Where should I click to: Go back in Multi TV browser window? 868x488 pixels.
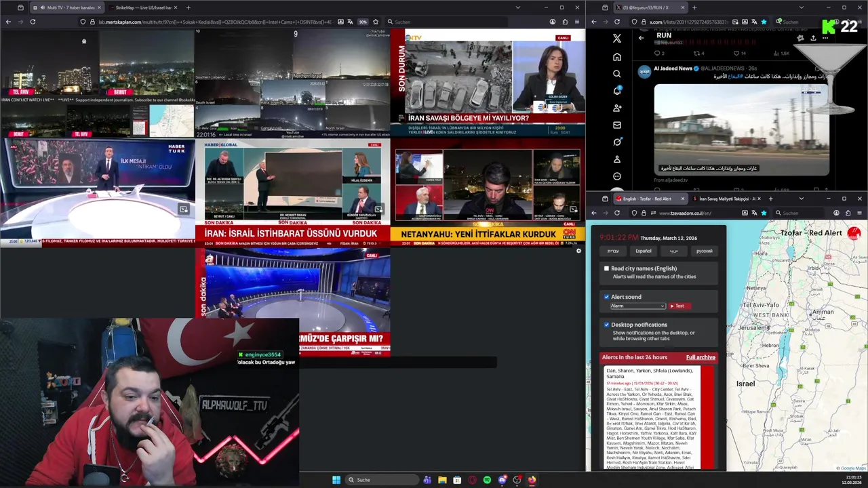[x=8, y=22]
